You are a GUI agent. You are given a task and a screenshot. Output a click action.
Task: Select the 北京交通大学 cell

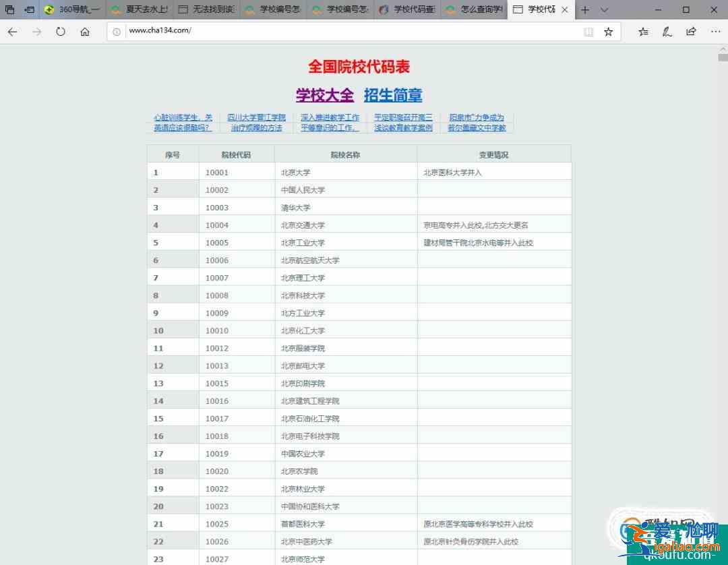[x=345, y=225]
